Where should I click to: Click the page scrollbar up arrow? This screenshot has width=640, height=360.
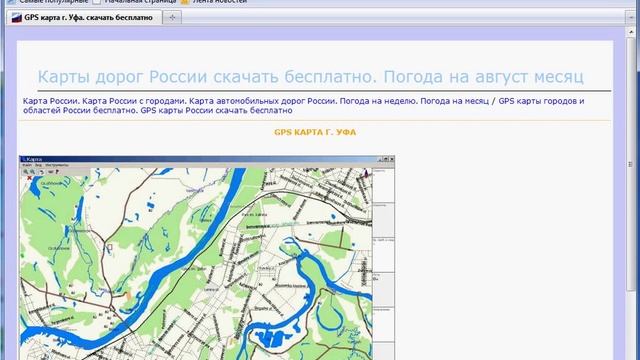pyautogui.click(x=631, y=31)
